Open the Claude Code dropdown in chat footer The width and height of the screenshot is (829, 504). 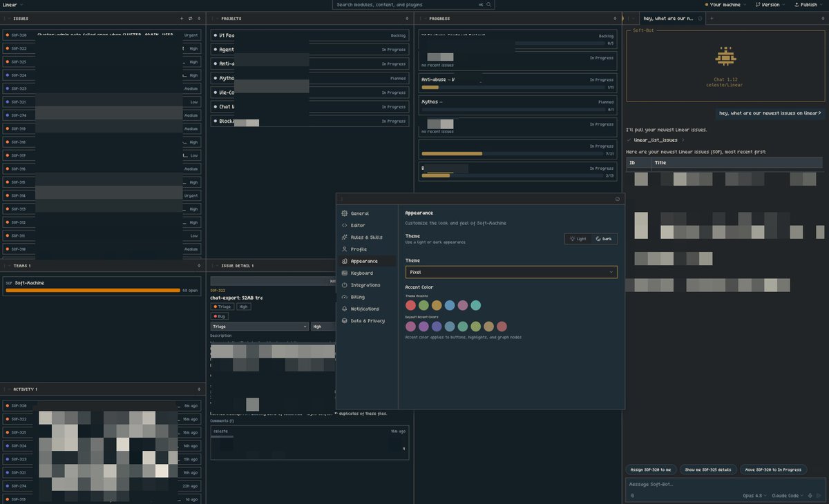788,496
